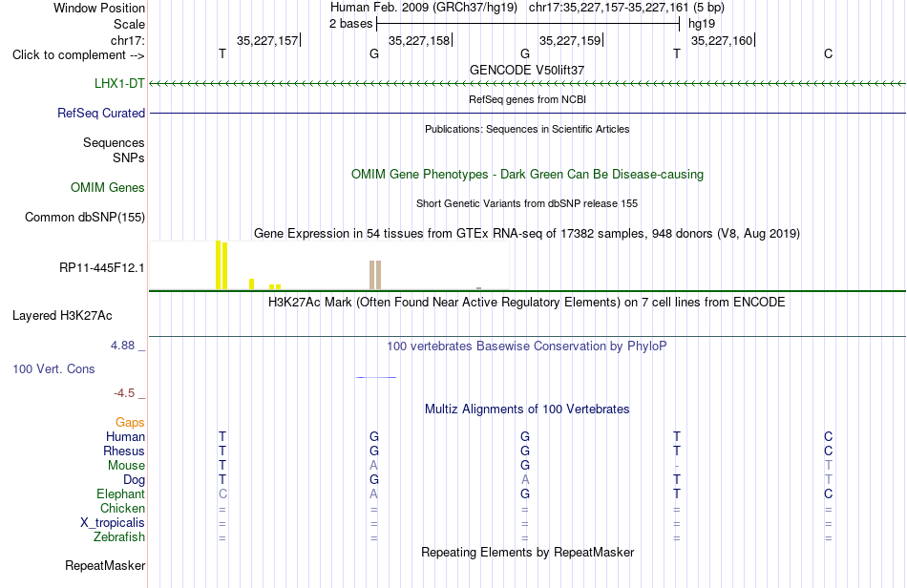Open the Layered H3K27Ac track label
Image resolution: width=907 pixels, height=588 pixels.
62,315
